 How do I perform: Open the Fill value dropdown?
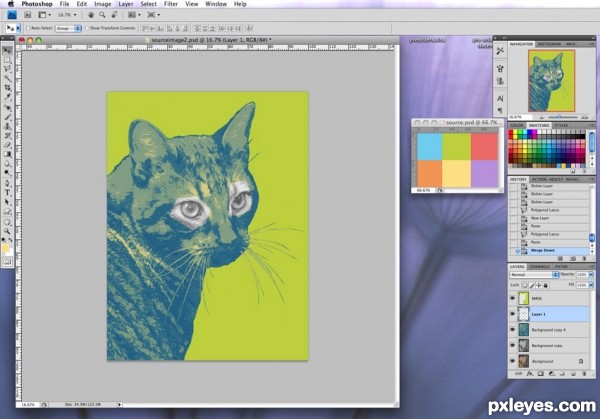point(591,285)
